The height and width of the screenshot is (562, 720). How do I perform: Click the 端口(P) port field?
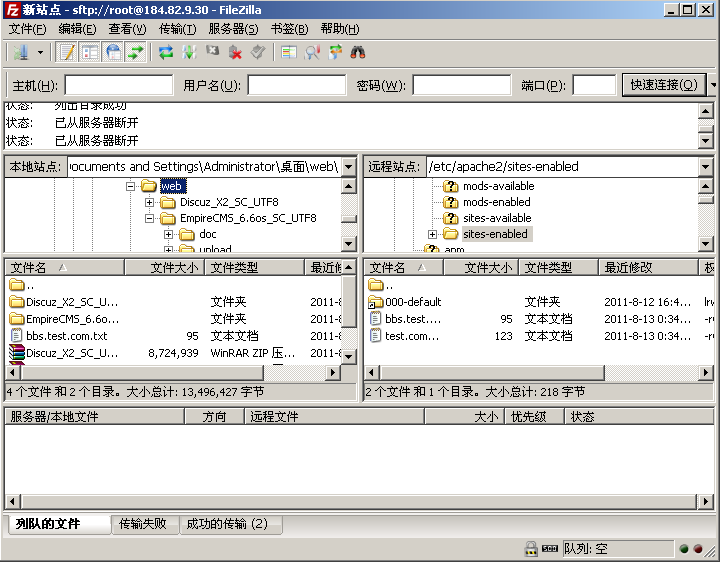click(x=594, y=85)
